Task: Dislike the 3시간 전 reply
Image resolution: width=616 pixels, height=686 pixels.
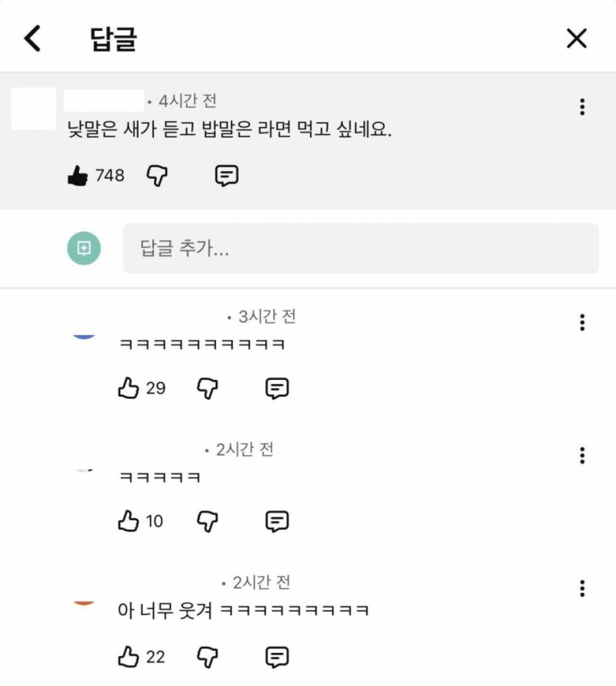Action: tap(208, 388)
